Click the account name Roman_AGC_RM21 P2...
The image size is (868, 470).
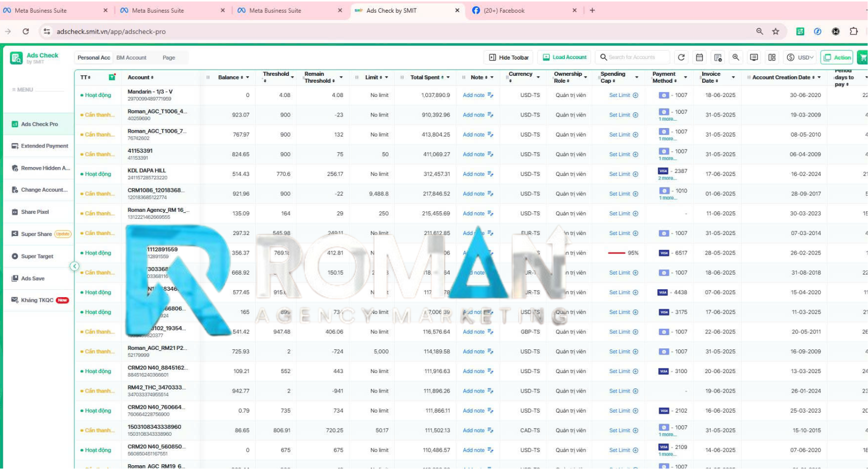[x=157, y=348]
